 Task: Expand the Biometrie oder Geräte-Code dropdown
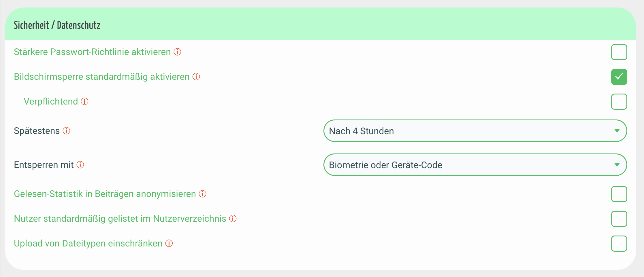point(475,165)
